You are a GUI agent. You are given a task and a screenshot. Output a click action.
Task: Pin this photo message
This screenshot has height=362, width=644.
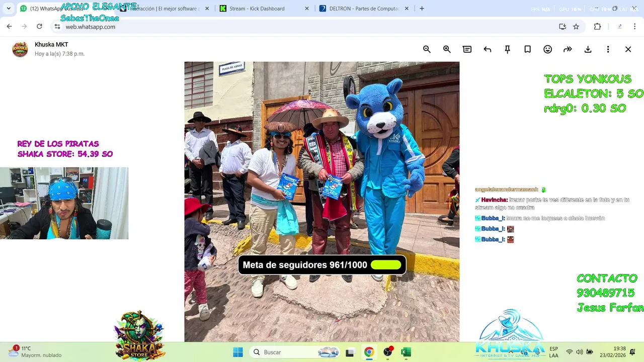pos(507,49)
